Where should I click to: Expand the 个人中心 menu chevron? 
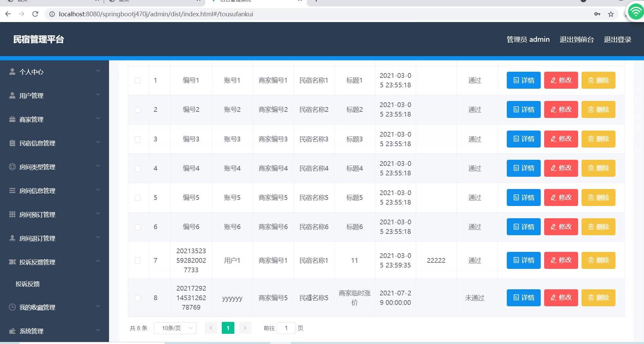tap(98, 71)
